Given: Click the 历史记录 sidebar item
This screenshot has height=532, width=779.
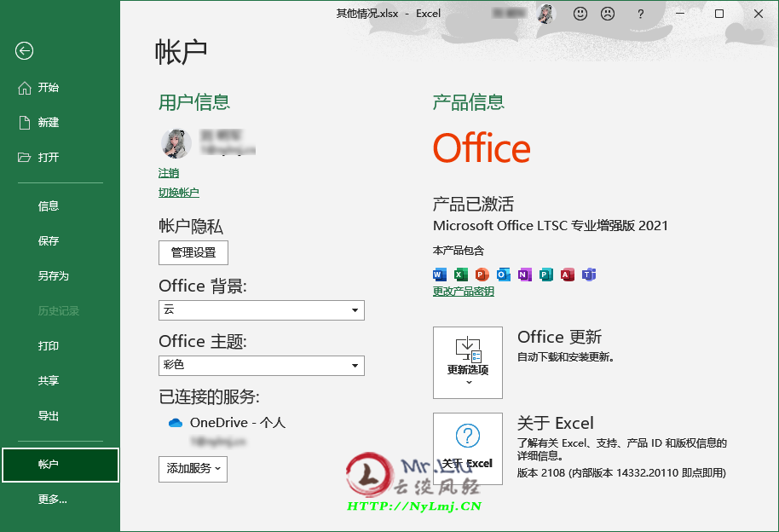Looking at the screenshot, I should pos(59,311).
